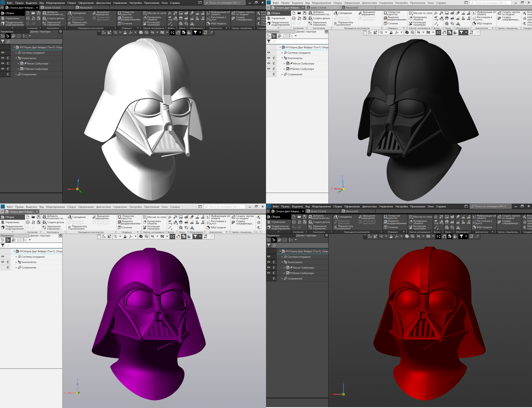
Task: Click Print icon in purple-model window
Action: pos(28,222)
